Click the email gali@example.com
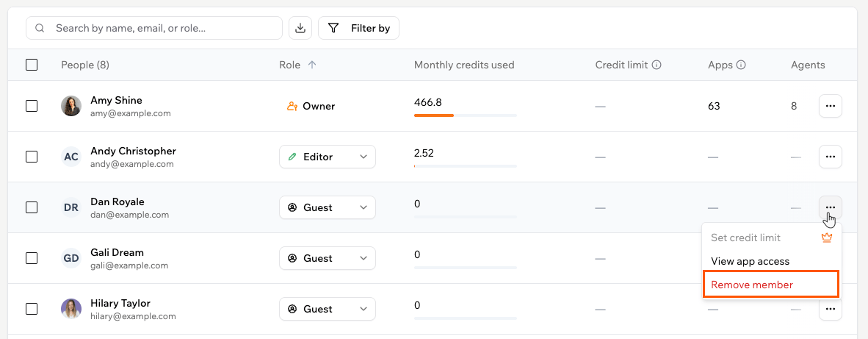 129,265
